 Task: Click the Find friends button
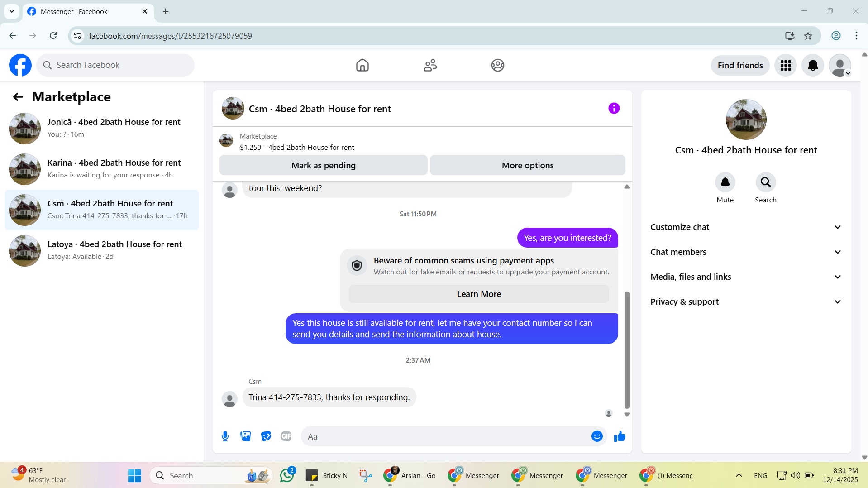tap(740, 65)
